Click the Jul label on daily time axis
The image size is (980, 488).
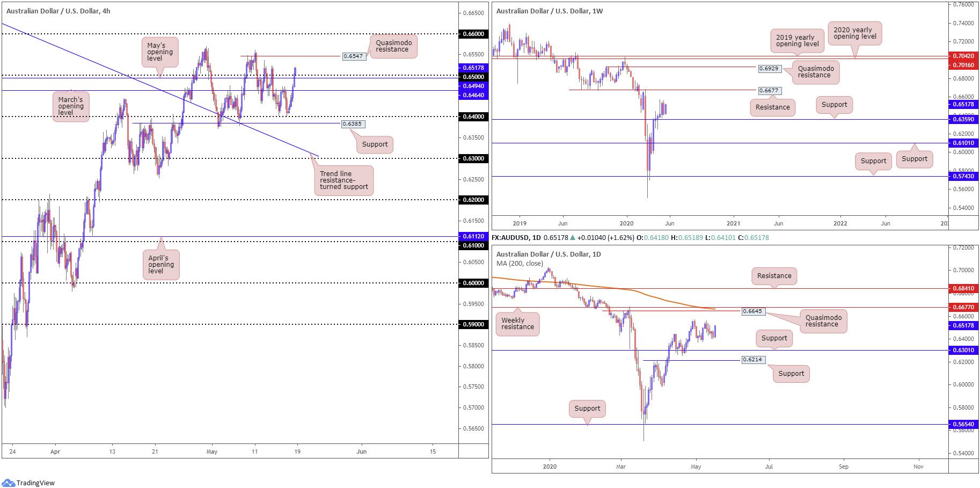(769, 467)
